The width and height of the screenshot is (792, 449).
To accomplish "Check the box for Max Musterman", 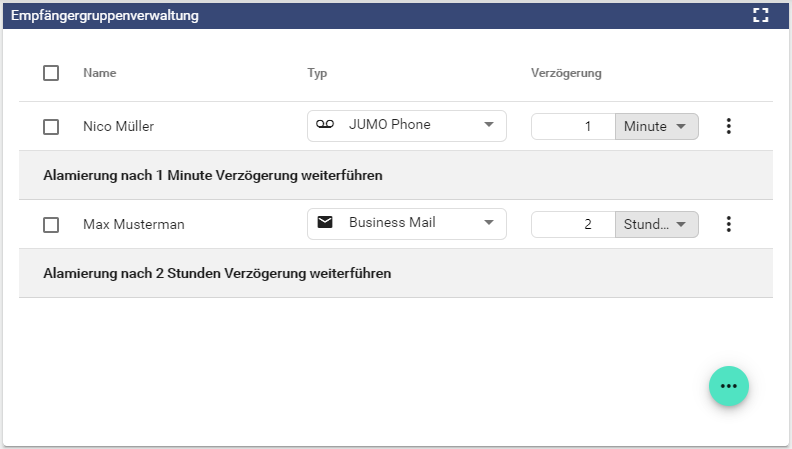I will pos(51,225).
